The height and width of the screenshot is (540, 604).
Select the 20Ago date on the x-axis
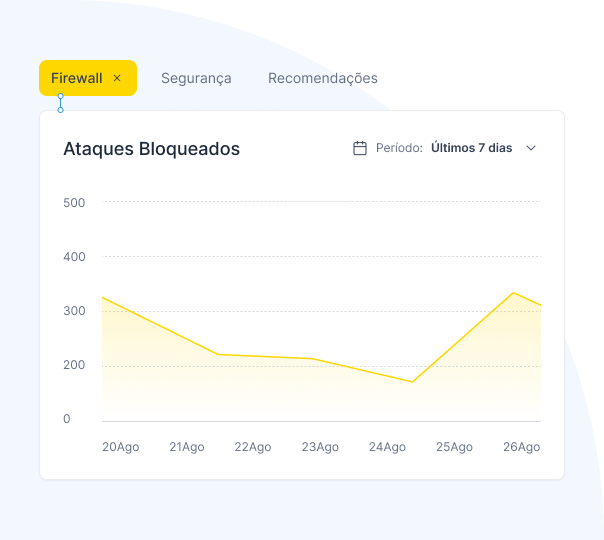pos(120,447)
